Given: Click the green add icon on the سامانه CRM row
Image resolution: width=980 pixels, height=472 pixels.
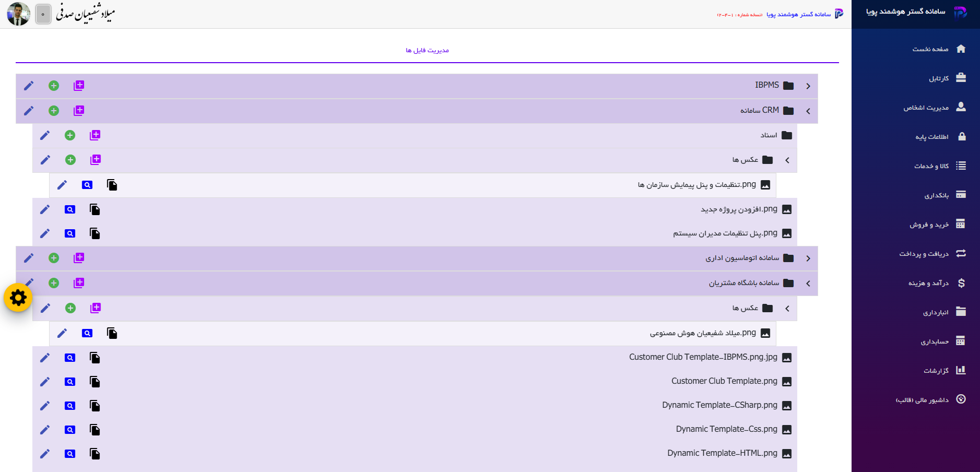Looking at the screenshot, I should click(54, 111).
